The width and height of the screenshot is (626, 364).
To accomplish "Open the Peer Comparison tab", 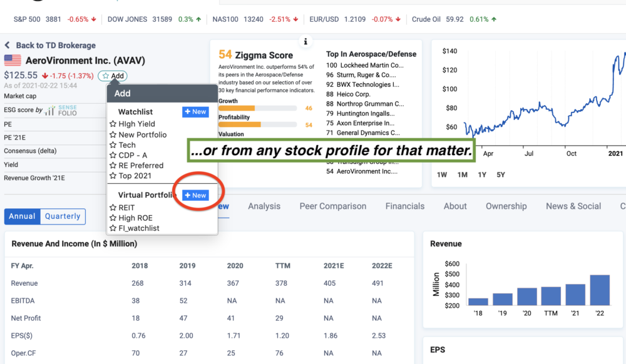I will pyautogui.click(x=333, y=206).
